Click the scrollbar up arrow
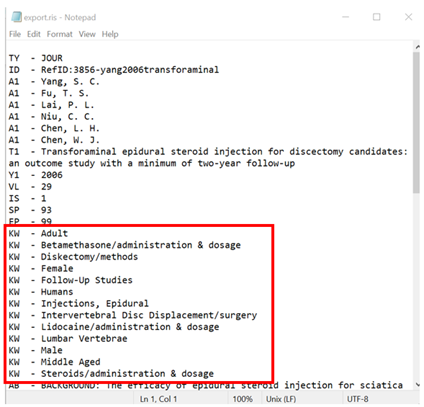The image size is (424, 407). click(417, 47)
